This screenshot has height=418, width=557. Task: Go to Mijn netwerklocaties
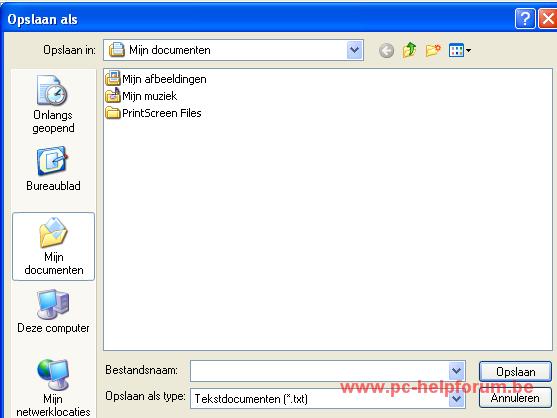click(x=53, y=388)
